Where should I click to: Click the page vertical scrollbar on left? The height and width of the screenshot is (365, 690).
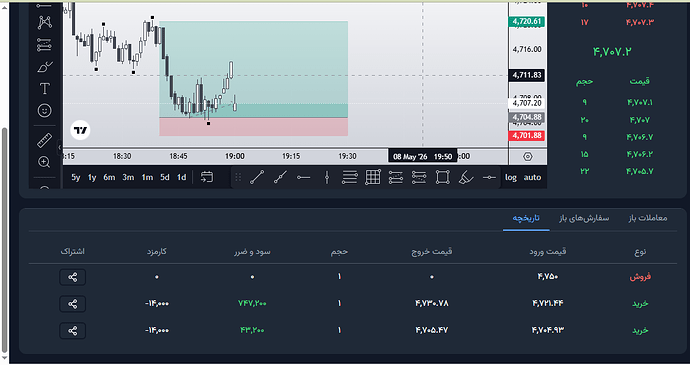[x=5, y=240]
